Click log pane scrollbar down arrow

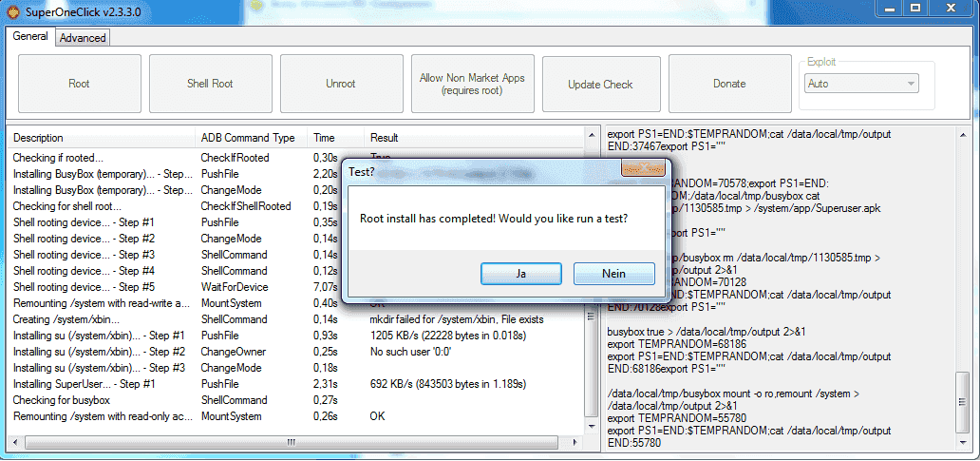963,442
